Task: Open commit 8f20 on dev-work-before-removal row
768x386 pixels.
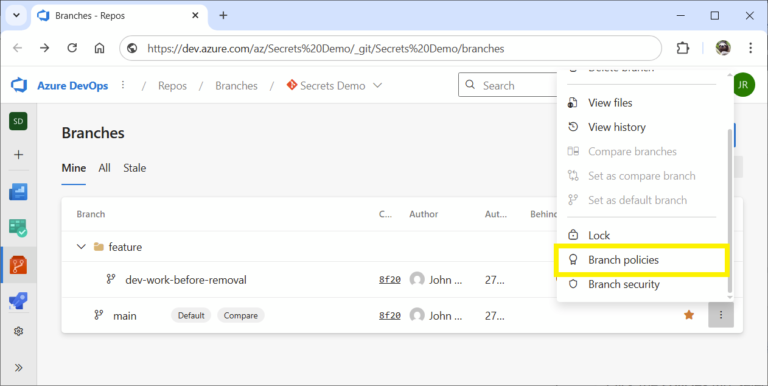Action: (x=390, y=280)
